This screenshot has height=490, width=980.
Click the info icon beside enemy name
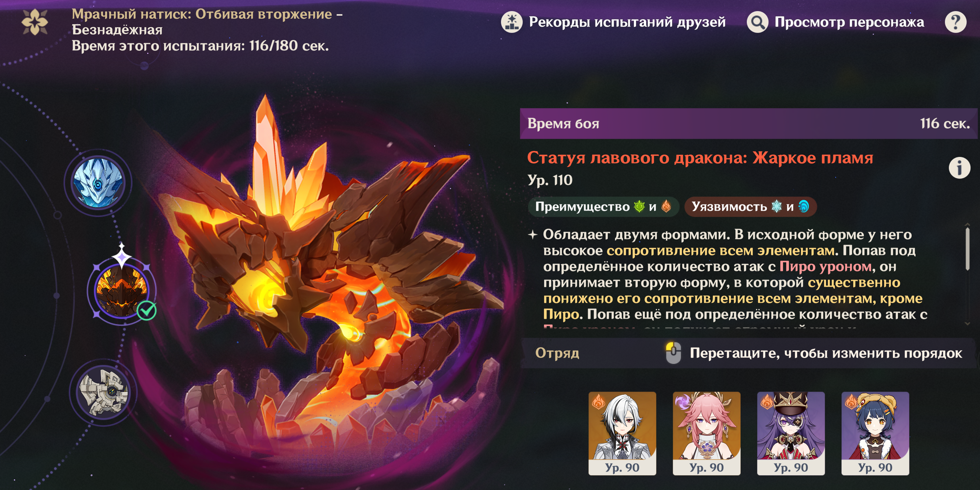(x=959, y=168)
